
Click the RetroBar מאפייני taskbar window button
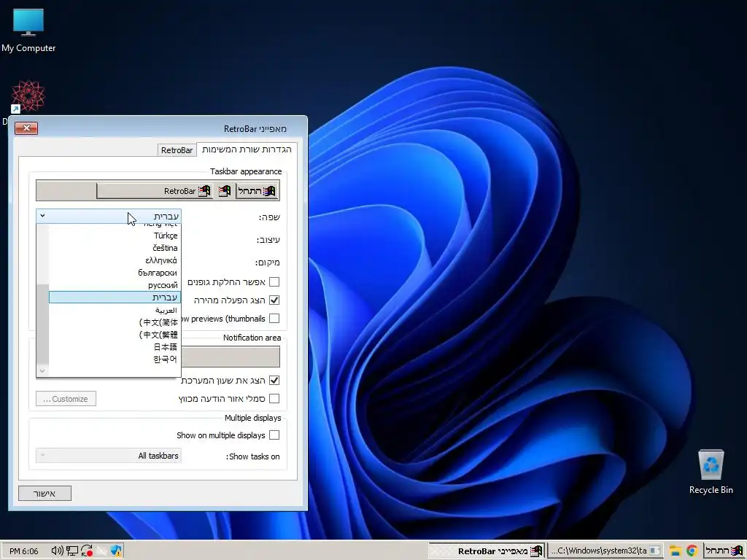click(x=487, y=551)
